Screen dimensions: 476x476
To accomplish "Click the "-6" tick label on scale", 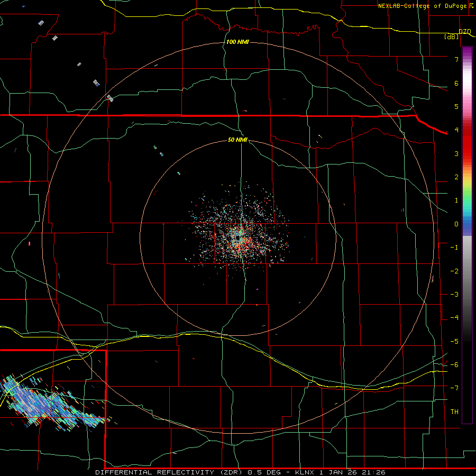I will pyautogui.click(x=454, y=365).
